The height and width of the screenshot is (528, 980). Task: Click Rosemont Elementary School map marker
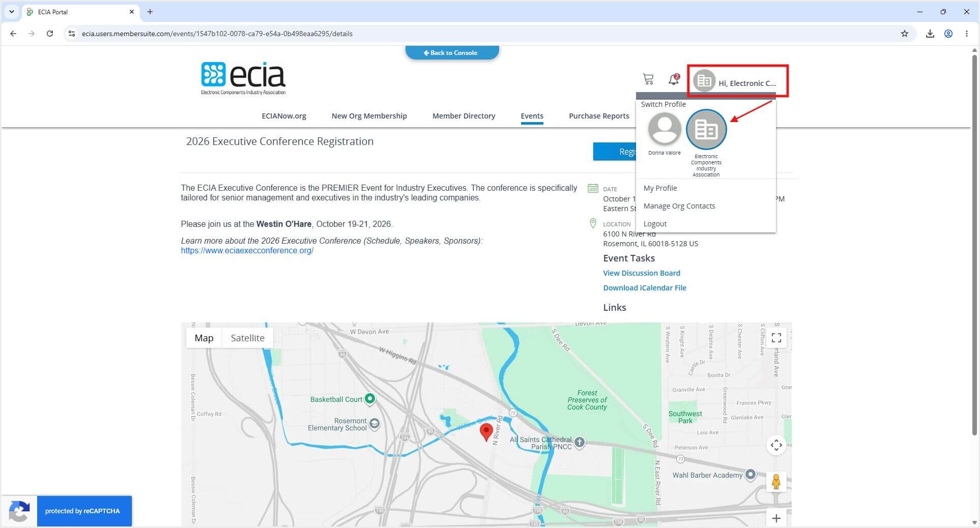(x=374, y=423)
